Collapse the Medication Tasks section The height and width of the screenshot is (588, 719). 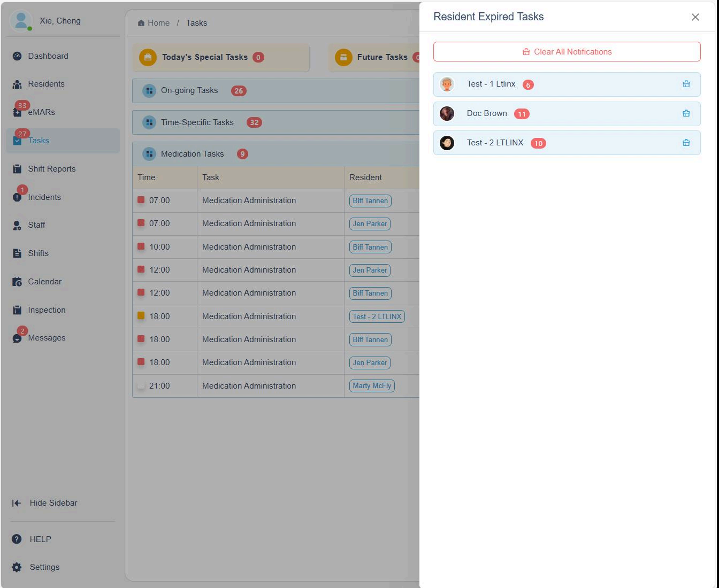pos(192,154)
